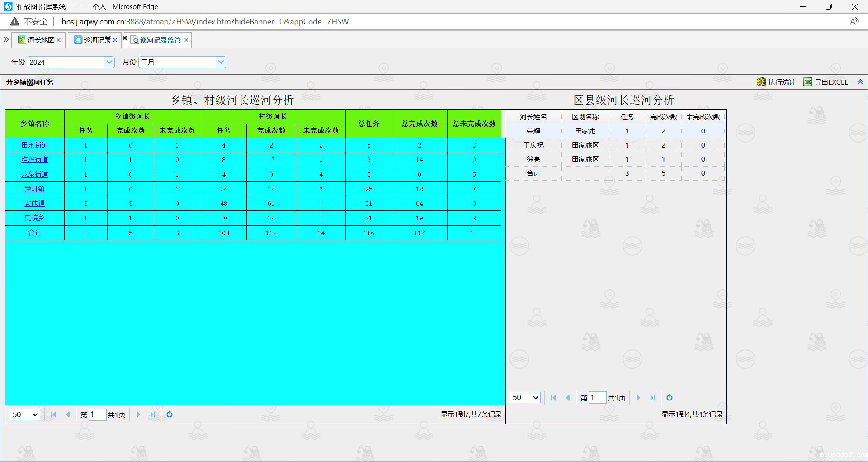Collapse the 分乡镇巡河任务 panel
This screenshot has height=462, width=868.
[x=860, y=82]
